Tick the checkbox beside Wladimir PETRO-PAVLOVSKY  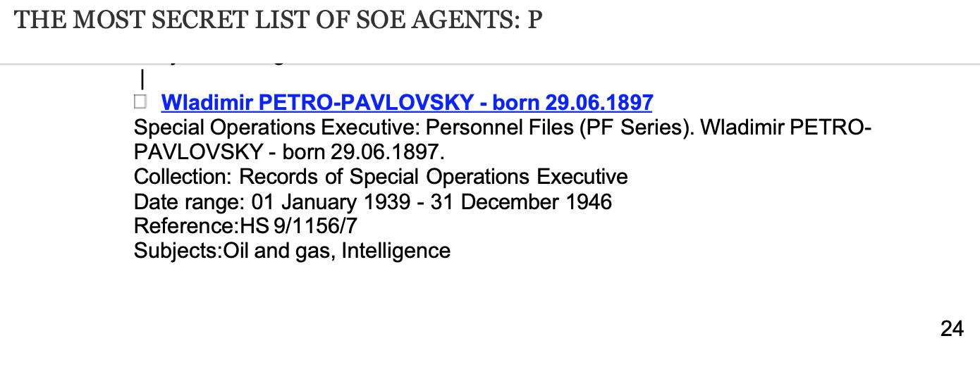point(140,103)
